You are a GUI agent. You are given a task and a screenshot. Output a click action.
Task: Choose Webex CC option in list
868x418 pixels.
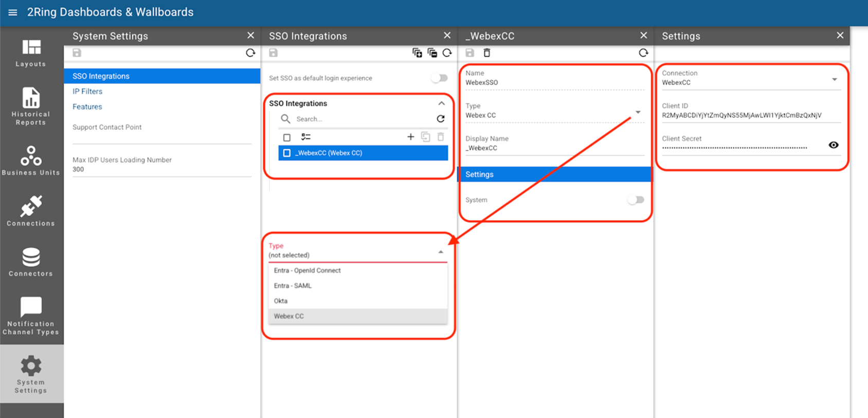pos(357,316)
